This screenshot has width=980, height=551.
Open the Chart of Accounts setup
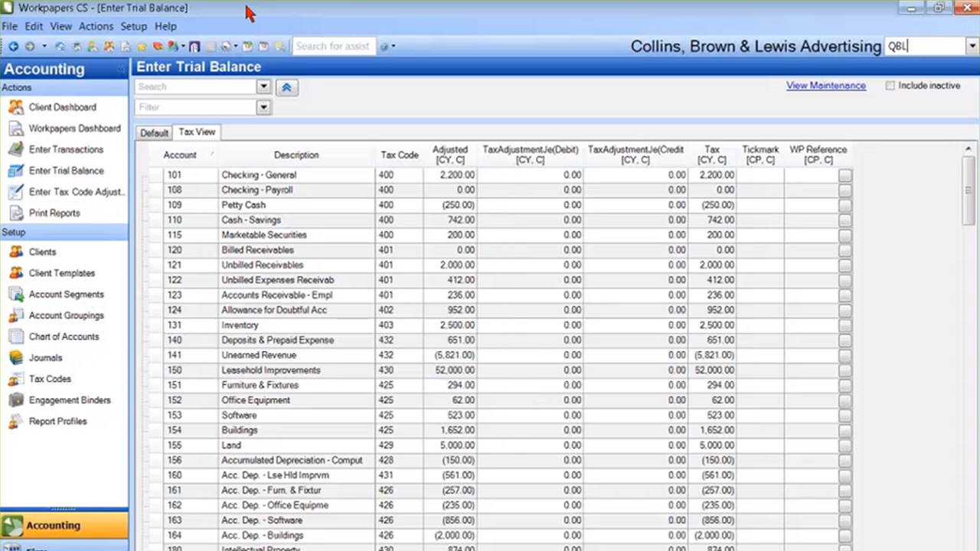coord(64,337)
